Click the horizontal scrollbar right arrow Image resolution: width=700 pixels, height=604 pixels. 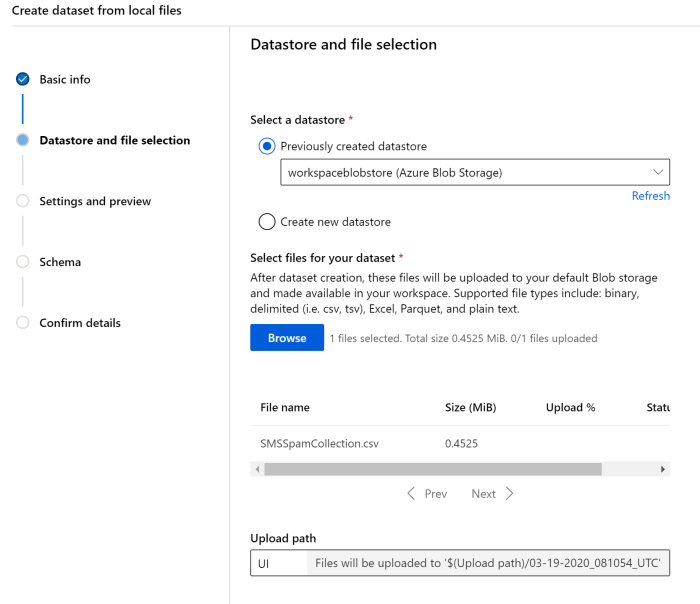(x=663, y=469)
